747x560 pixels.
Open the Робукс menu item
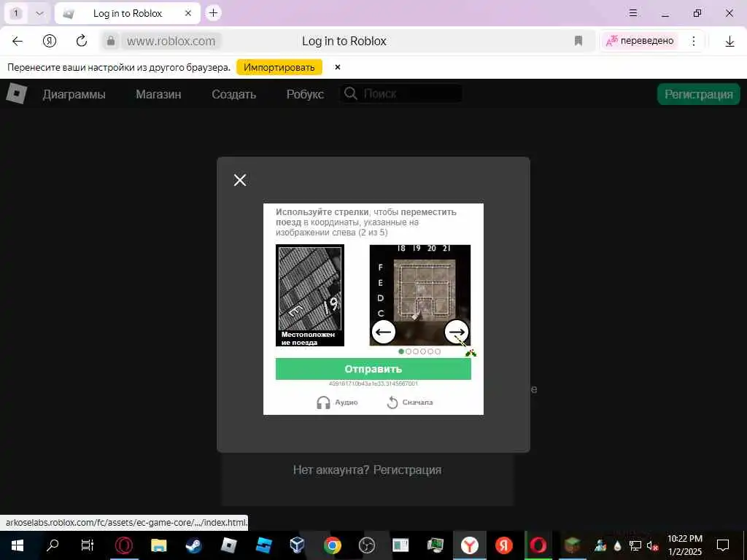305,94
